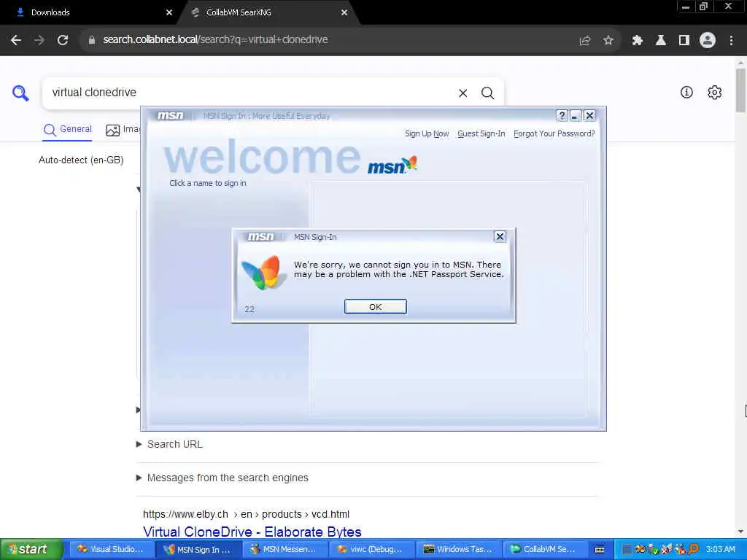Go back in the browser
The width and height of the screenshot is (747, 560).
[x=16, y=40]
